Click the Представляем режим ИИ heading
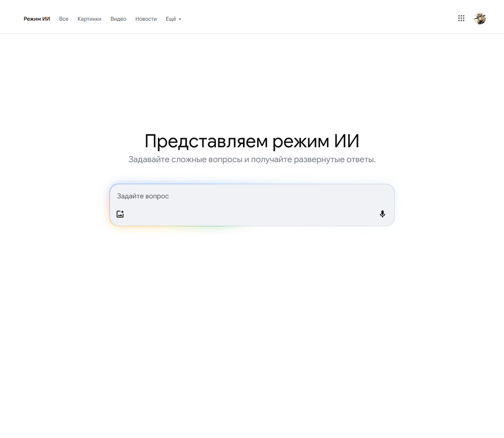This screenshot has width=504, height=438. 252,141
